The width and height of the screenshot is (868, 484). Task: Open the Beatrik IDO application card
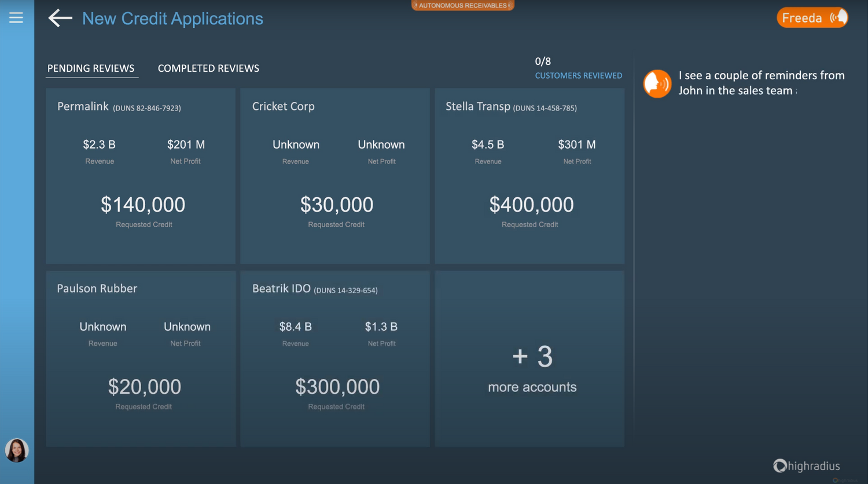pyautogui.click(x=335, y=359)
